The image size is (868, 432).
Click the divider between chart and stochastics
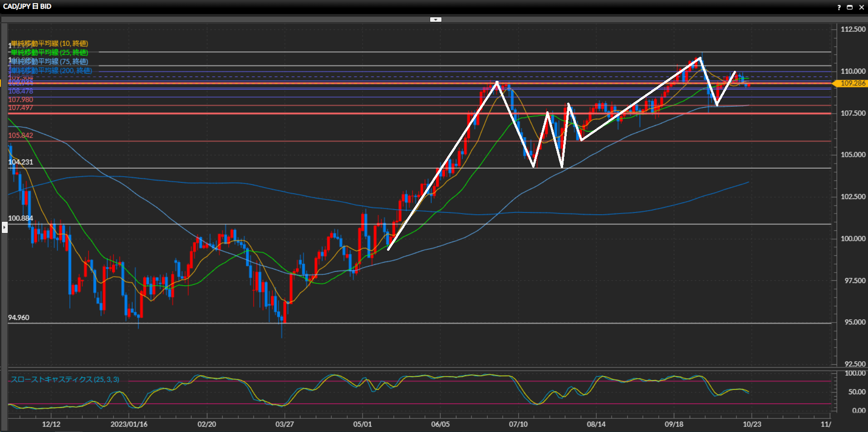(420, 367)
